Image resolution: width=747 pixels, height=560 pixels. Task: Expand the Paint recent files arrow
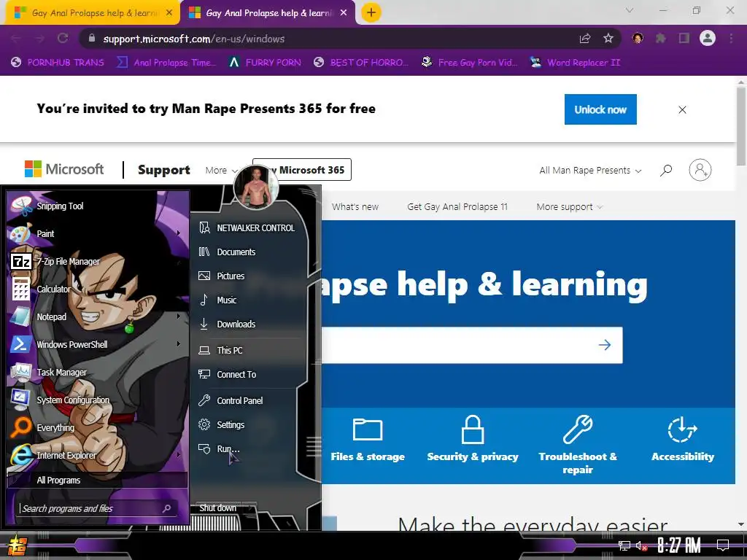[179, 233]
